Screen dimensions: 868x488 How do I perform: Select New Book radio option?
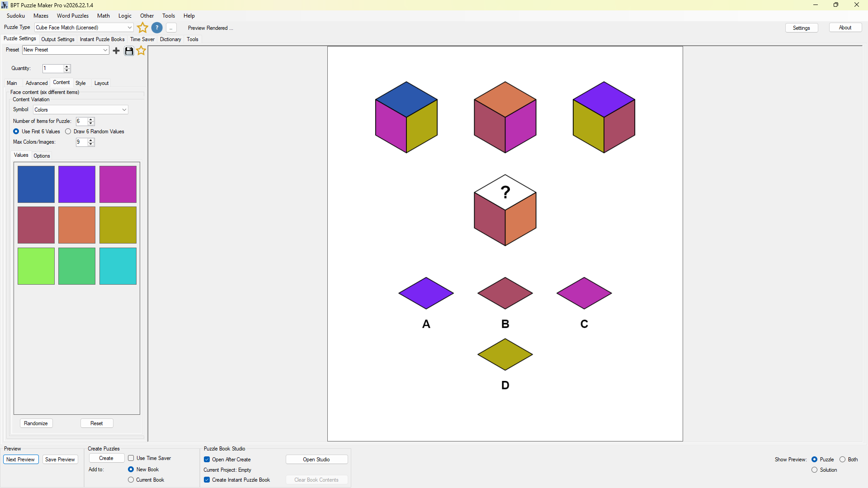(131, 469)
